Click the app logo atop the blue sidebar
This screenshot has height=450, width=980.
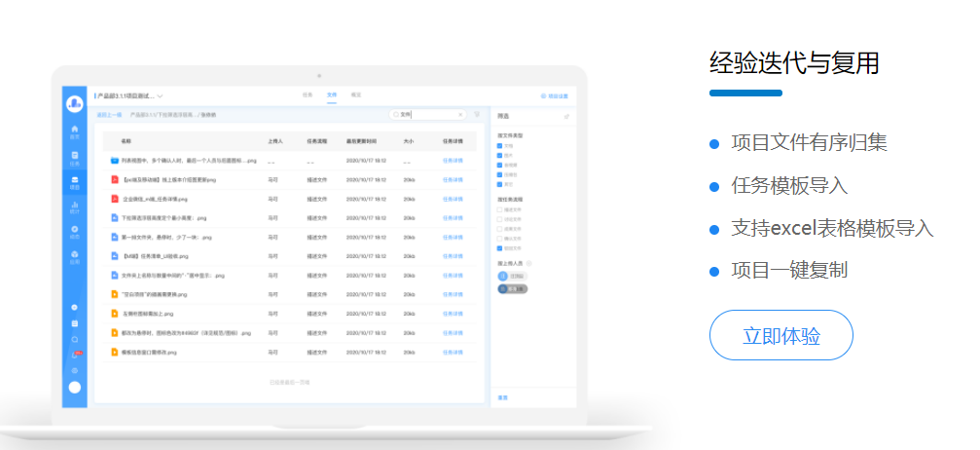click(75, 104)
